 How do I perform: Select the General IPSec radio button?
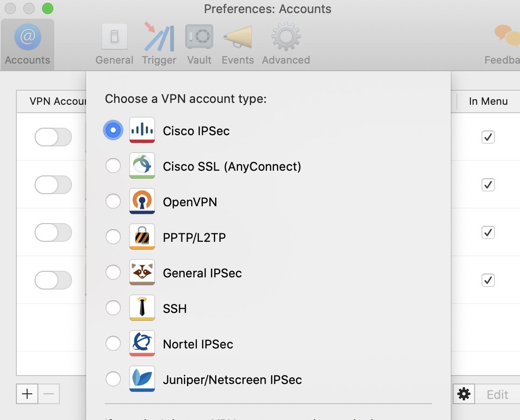pyautogui.click(x=113, y=272)
